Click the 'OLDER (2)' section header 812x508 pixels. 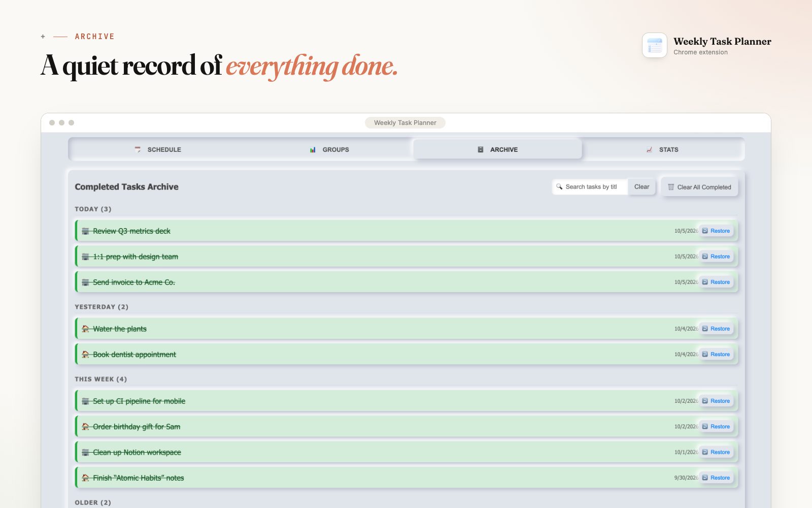(x=93, y=502)
